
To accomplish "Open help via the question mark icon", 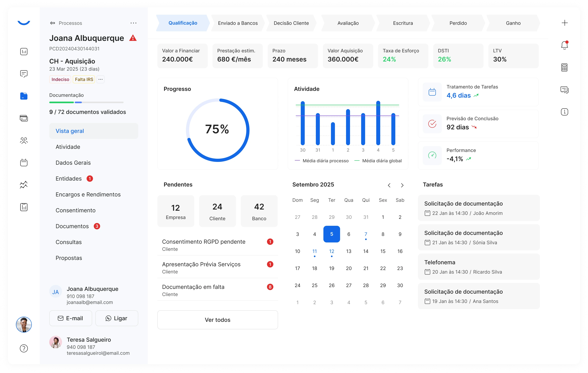I will coord(24,348).
